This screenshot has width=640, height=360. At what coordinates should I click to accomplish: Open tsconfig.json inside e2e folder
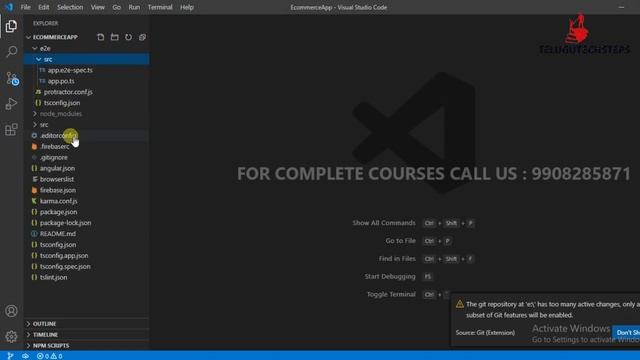[87, 103]
